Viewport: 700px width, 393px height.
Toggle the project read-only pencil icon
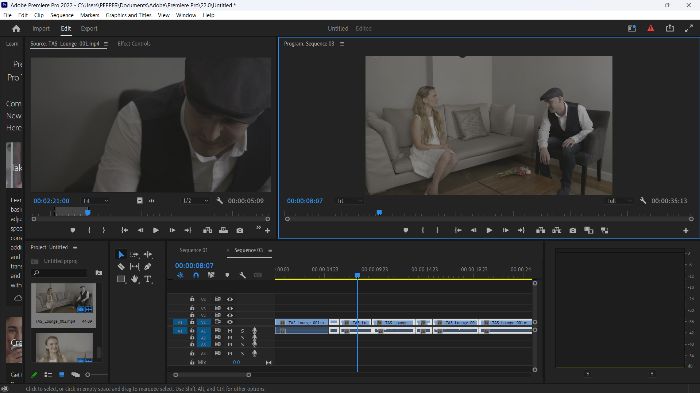point(34,375)
